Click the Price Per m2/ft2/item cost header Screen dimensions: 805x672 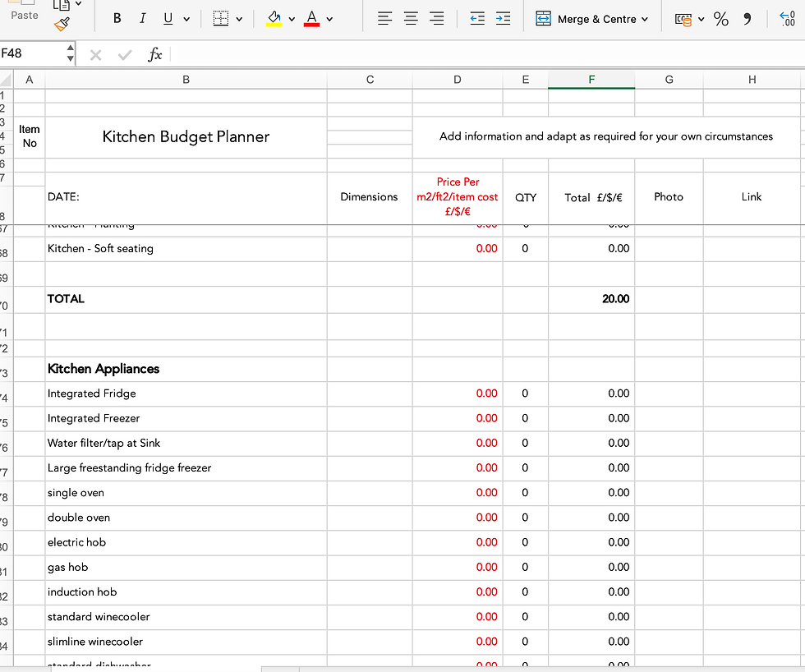pyautogui.click(x=458, y=196)
